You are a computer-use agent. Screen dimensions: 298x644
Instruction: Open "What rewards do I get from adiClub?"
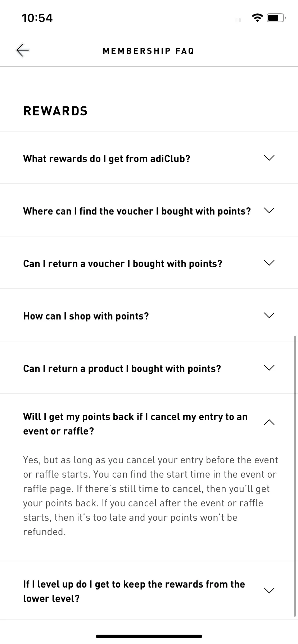point(107,158)
